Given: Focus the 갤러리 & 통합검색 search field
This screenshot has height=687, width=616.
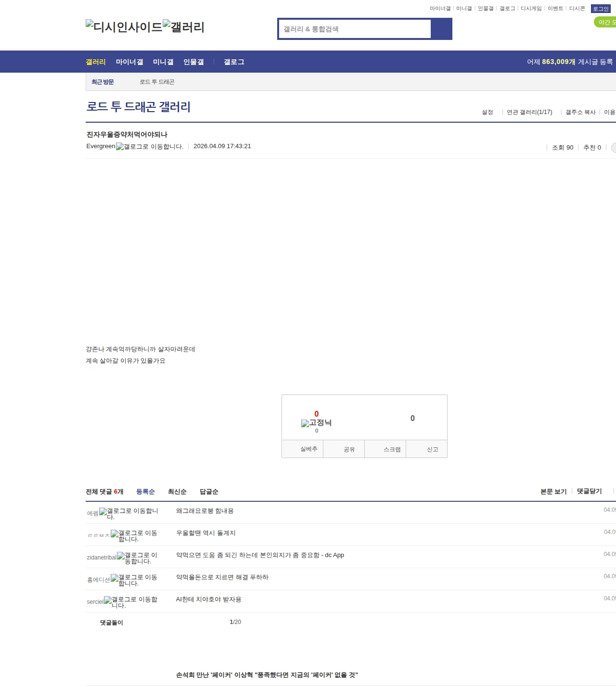Looking at the screenshot, I should tap(355, 29).
